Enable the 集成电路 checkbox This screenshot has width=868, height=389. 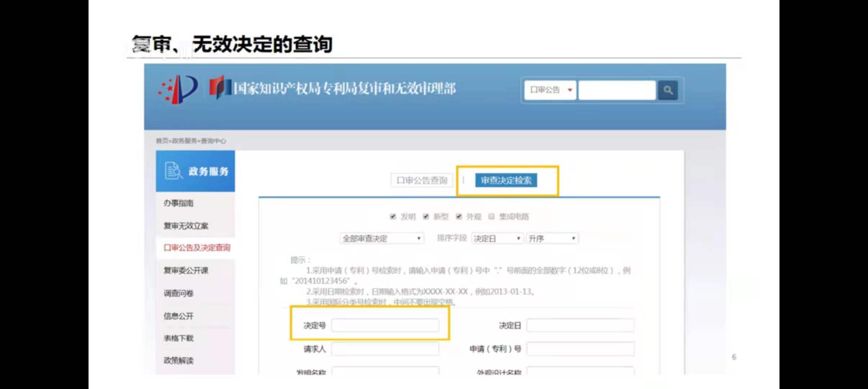tap(491, 216)
